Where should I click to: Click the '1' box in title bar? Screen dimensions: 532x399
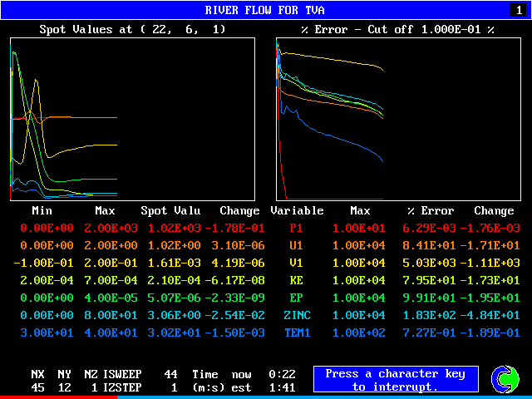pyautogui.click(x=518, y=10)
